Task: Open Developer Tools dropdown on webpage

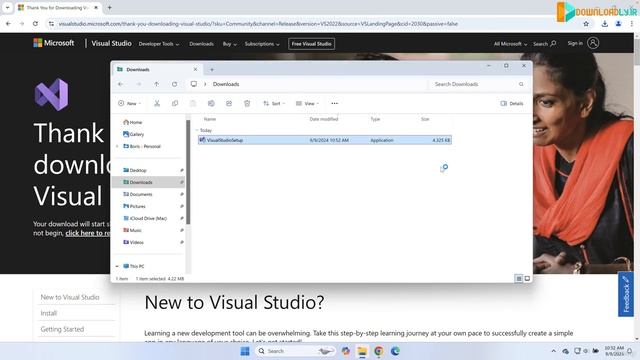Action: pyautogui.click(x=159, y=44)
